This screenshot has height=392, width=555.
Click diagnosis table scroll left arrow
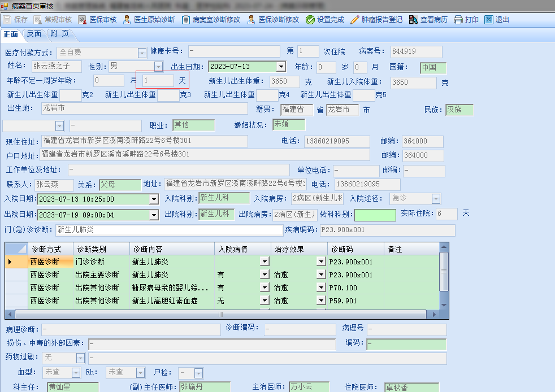(10, 314)
